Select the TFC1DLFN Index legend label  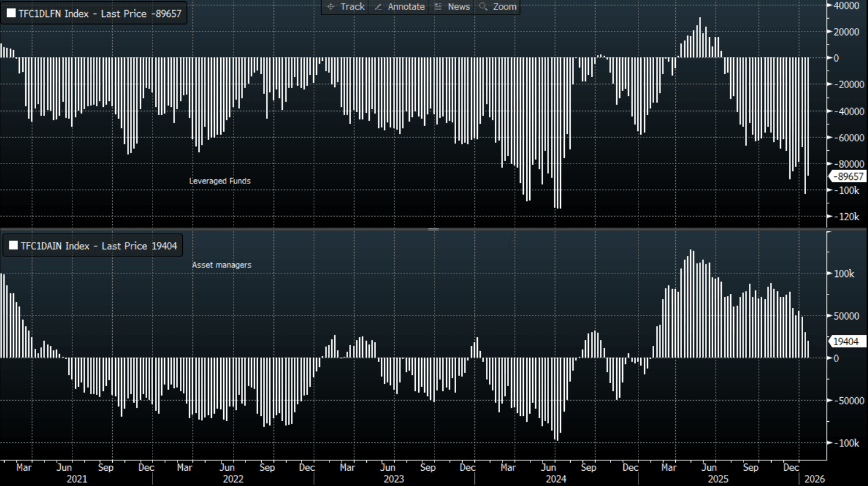click(x=99, y=13)
